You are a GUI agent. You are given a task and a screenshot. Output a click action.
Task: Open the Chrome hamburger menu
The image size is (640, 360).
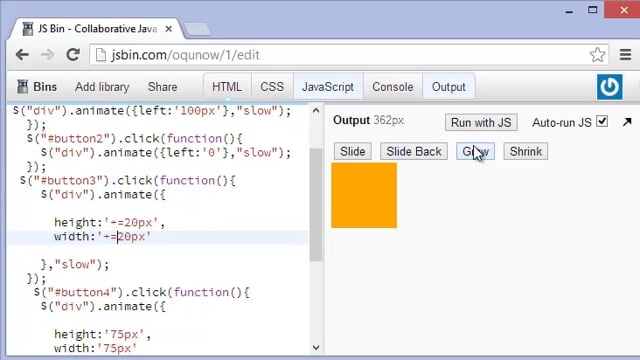625,55
